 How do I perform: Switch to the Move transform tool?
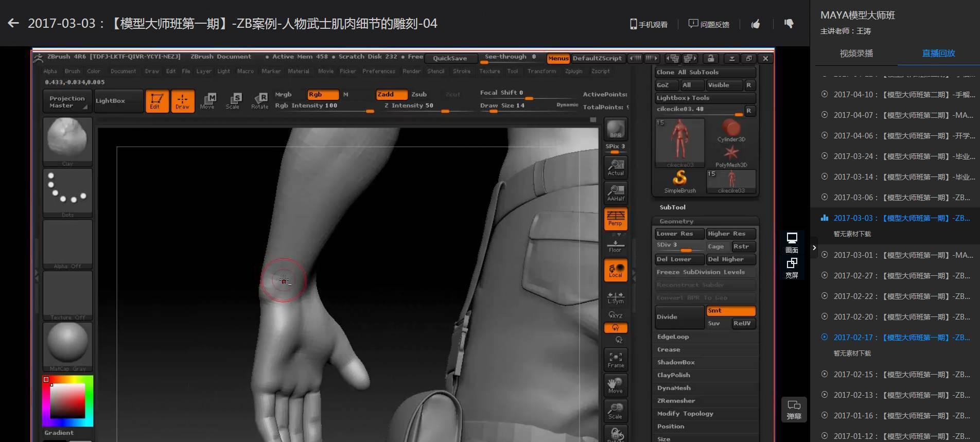click(x=207, y=101)
